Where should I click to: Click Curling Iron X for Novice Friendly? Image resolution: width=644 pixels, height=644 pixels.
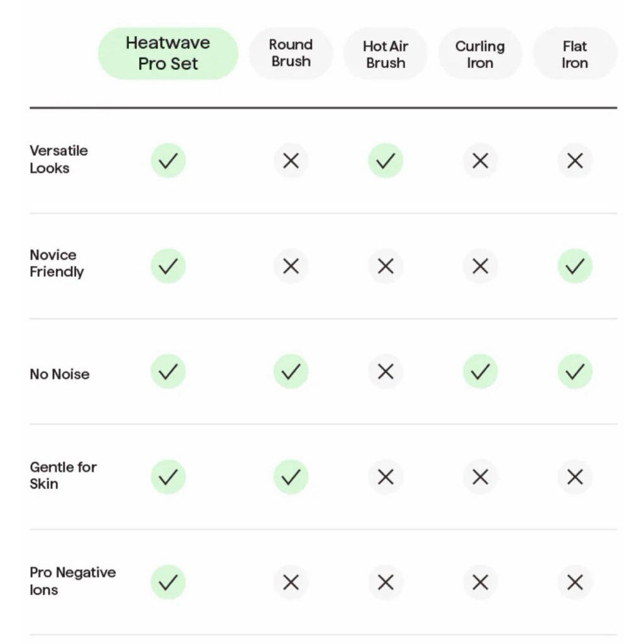(480, 266)
